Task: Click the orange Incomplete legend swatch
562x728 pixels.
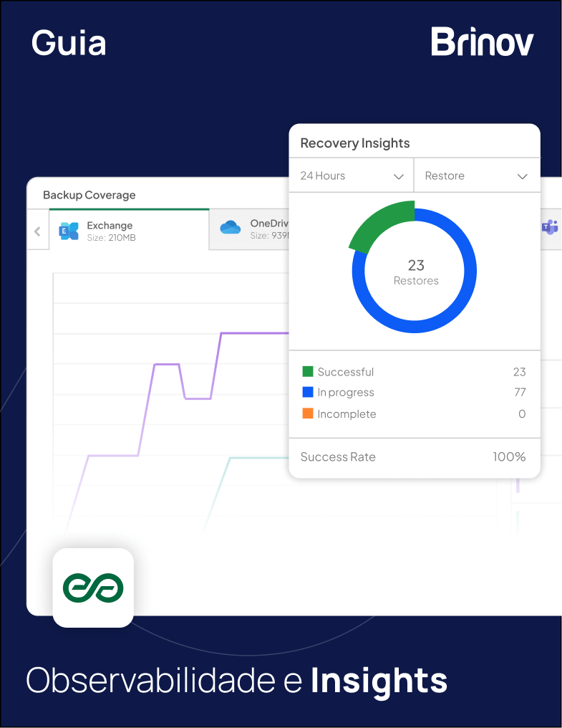Action: pos(308,413)
